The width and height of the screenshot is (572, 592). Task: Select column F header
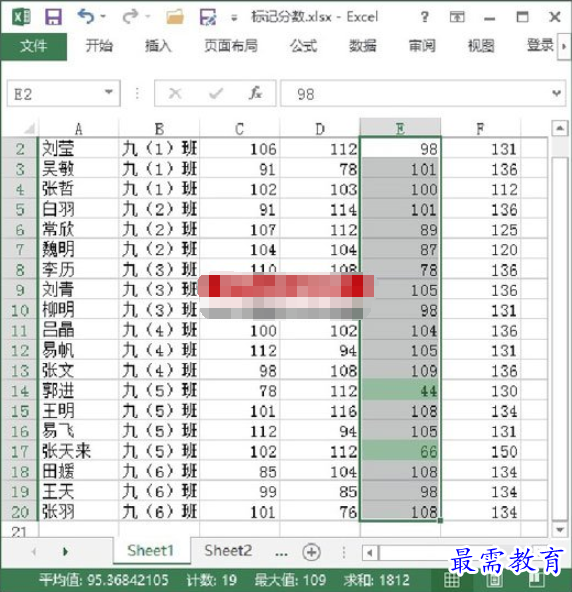(x=480, y=129)
